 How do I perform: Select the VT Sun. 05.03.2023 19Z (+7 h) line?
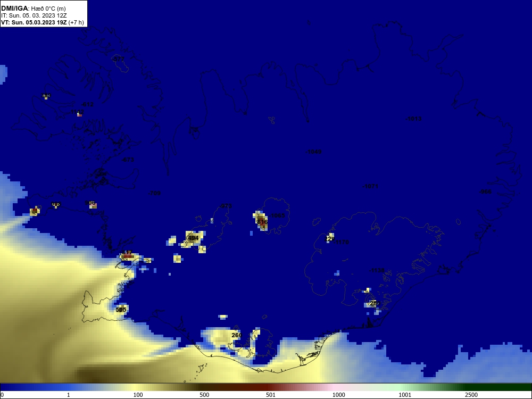point(43,22)
